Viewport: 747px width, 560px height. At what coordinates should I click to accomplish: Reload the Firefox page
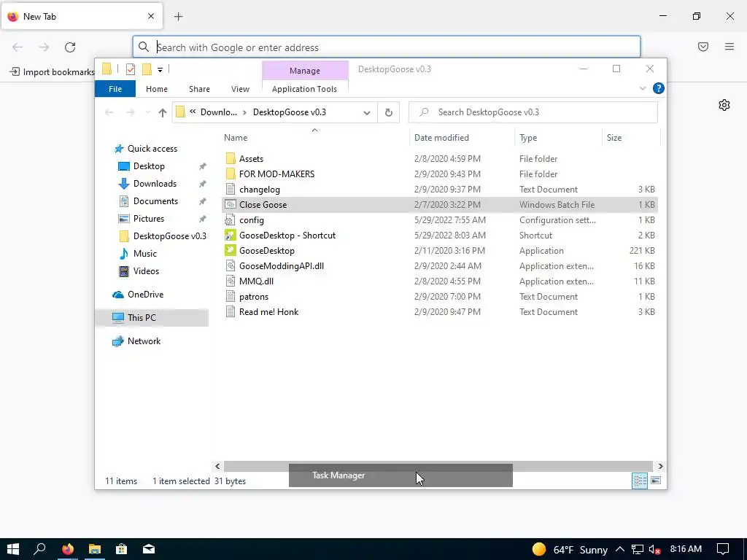tap(70, 47)
